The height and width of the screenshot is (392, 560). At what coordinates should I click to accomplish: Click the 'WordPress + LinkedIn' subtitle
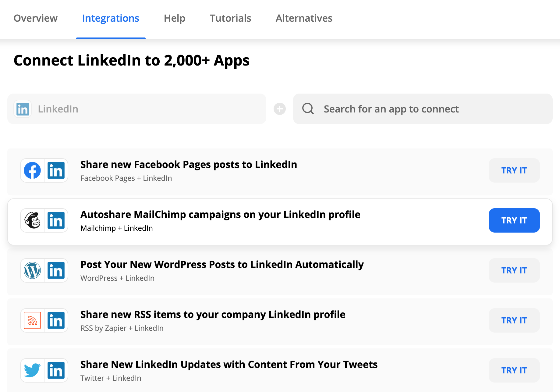(117, 278)
